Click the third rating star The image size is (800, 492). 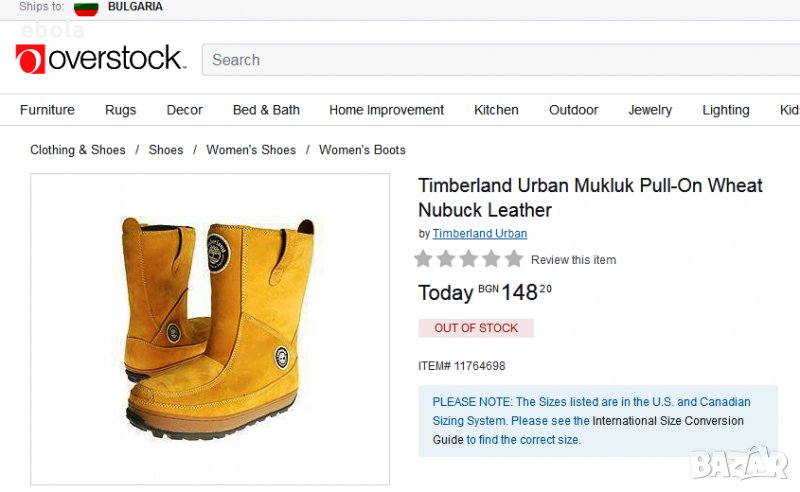point(469,259)
